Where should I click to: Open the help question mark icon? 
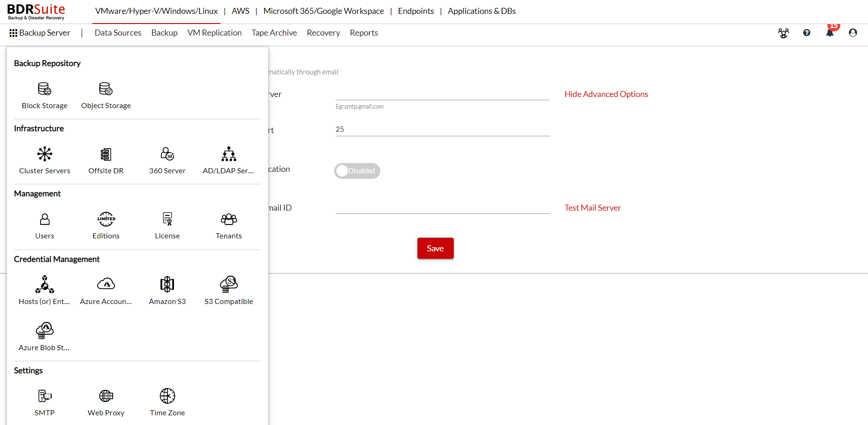tap(807, 33)
